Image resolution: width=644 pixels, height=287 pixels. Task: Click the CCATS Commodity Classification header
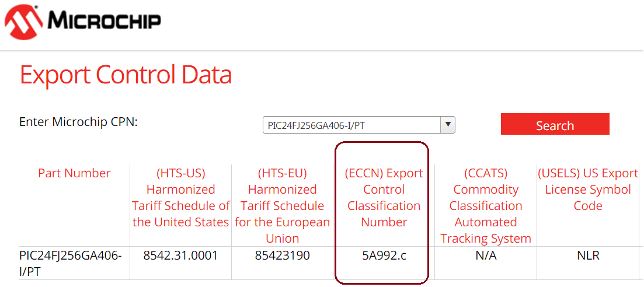tap(486, 206)
